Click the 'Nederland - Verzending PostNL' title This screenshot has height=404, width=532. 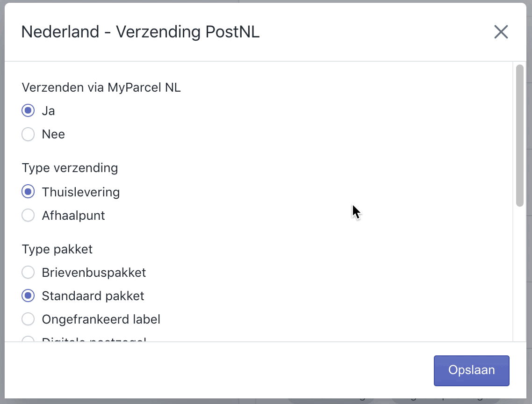click(x=140, y=32)
